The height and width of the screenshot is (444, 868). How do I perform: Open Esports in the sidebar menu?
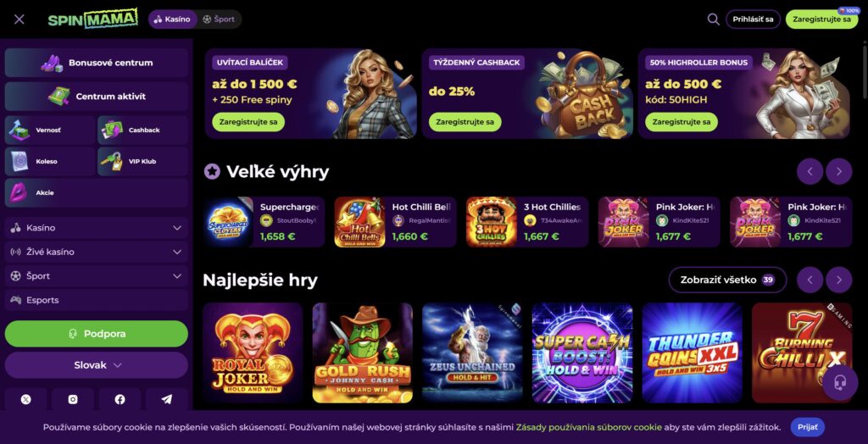(97, 300)
